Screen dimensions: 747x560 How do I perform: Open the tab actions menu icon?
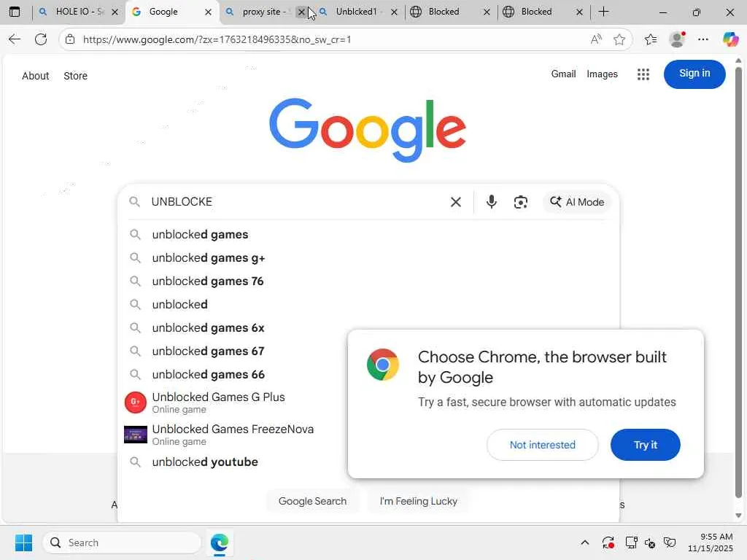(x=15, y=12)
